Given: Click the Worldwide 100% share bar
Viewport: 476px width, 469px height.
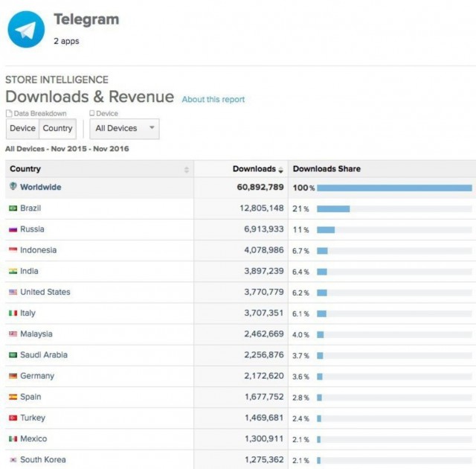Looking at the screenshot, I should pos(394,188).
